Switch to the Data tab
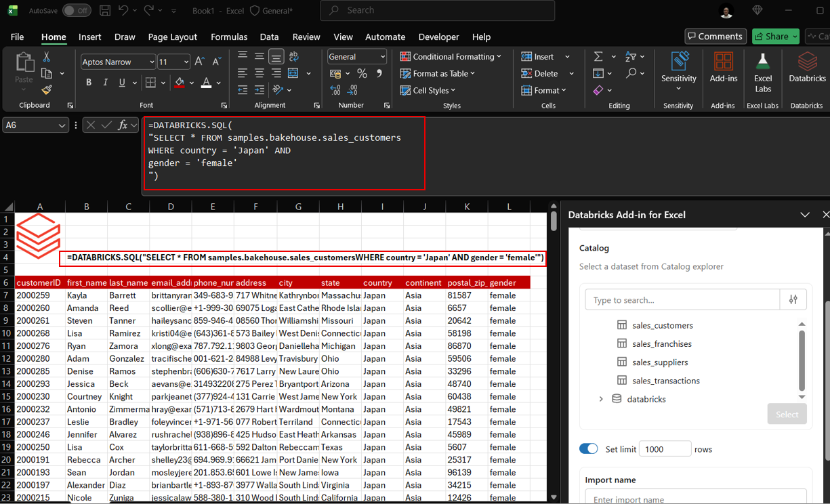 coord(269,37)
